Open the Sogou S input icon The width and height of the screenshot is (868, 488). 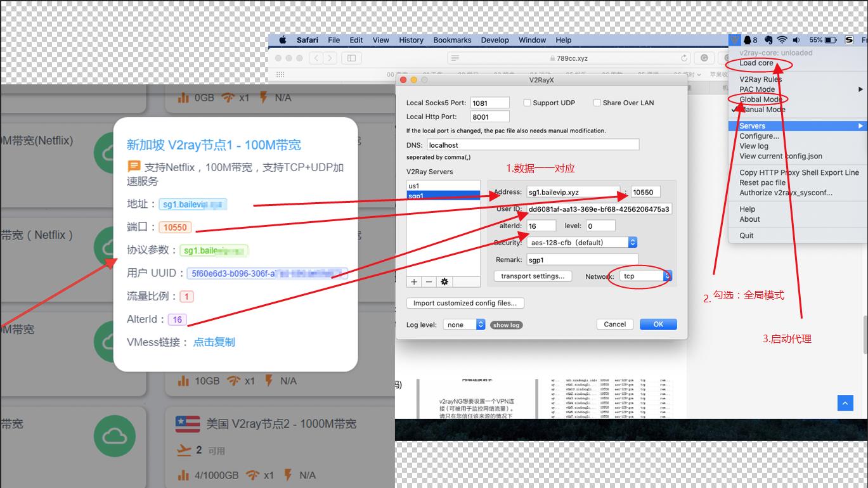[x=850, y=40]
